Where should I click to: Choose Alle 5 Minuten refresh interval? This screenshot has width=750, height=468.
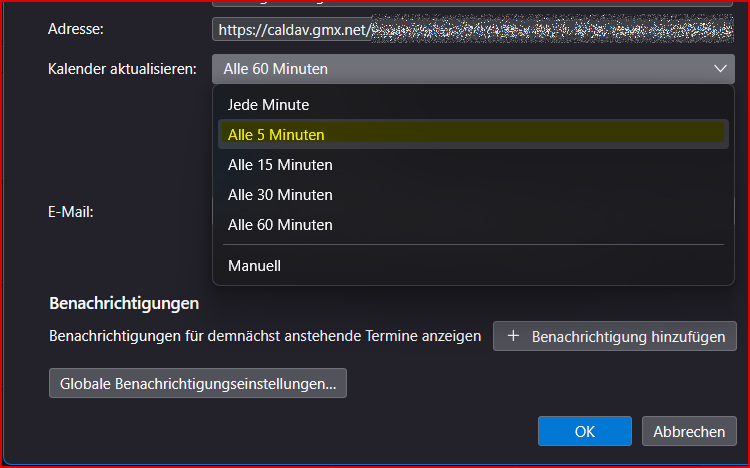pyautogui.click(x=473, y=134)
